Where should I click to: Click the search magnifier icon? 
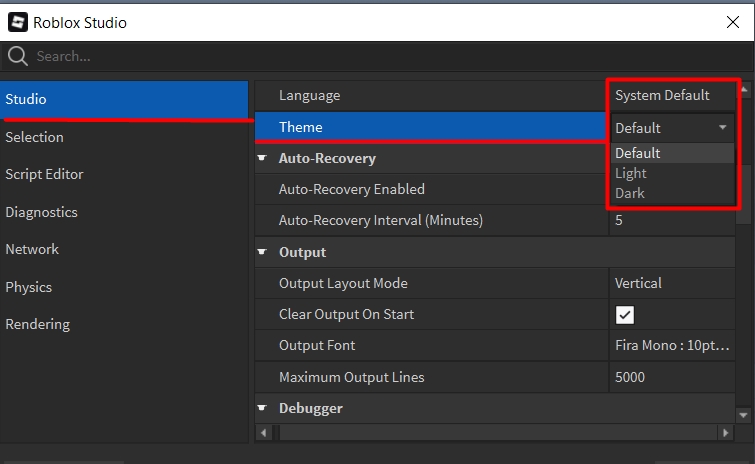coord(18,56)
